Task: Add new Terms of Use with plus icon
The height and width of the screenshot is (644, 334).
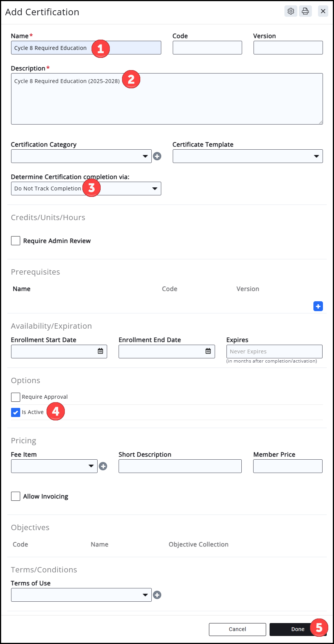Action: pyautogui.click(x=157, y=595)
